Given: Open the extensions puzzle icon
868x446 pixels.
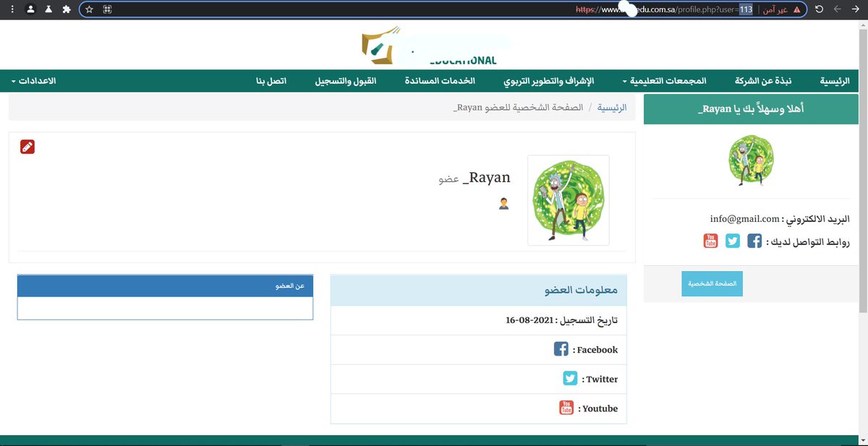Looking at the screenshot, I should [67, 9].
